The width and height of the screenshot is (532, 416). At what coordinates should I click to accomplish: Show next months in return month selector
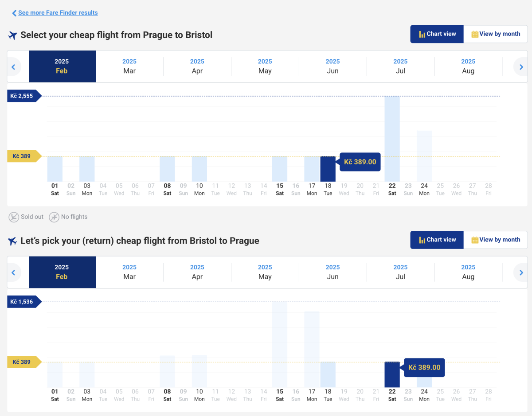(x=521, y=272)
